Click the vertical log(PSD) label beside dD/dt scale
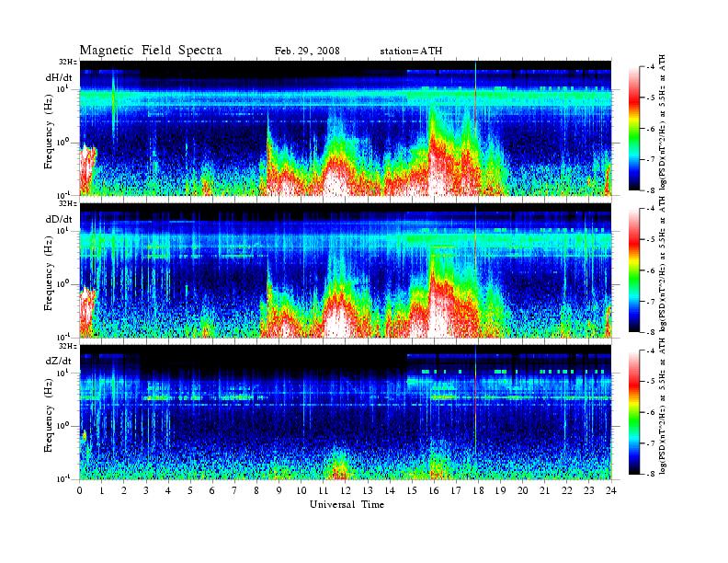Viewport: 728px width, 563px height. (x=663, y=264)
